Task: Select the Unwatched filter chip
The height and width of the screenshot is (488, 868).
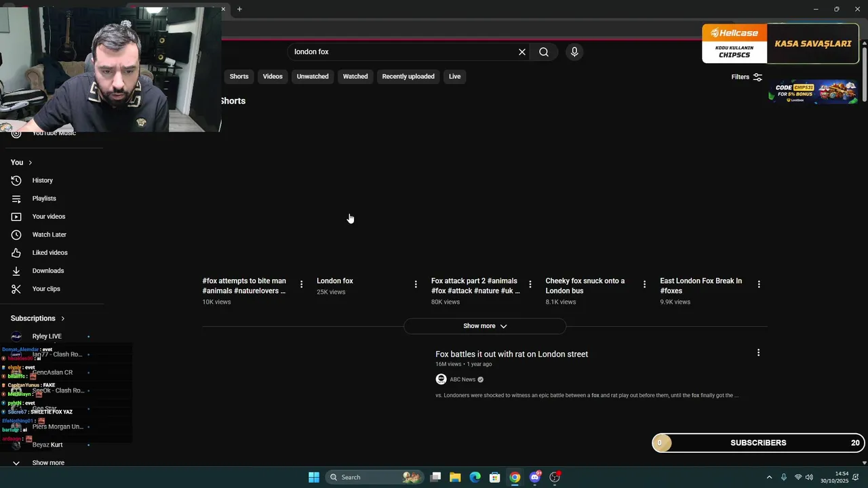Action: click(313, 77)
